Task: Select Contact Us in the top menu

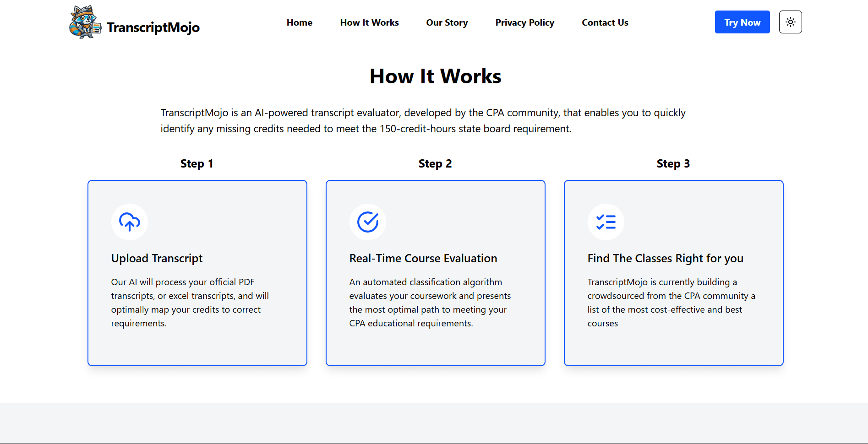Action: click(x=605, y=22)
